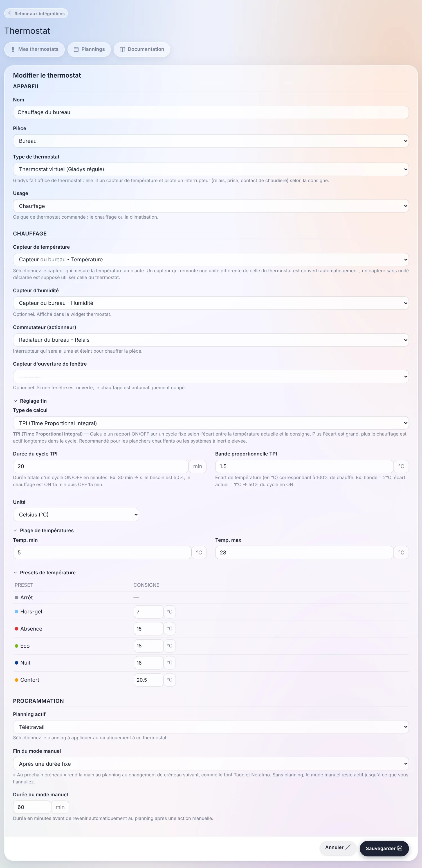The width and height of the screenshot is (422, 868).
Task: Open the Capteur d'ouverture de fenêtre dropdown
Action: pos(211,376)
